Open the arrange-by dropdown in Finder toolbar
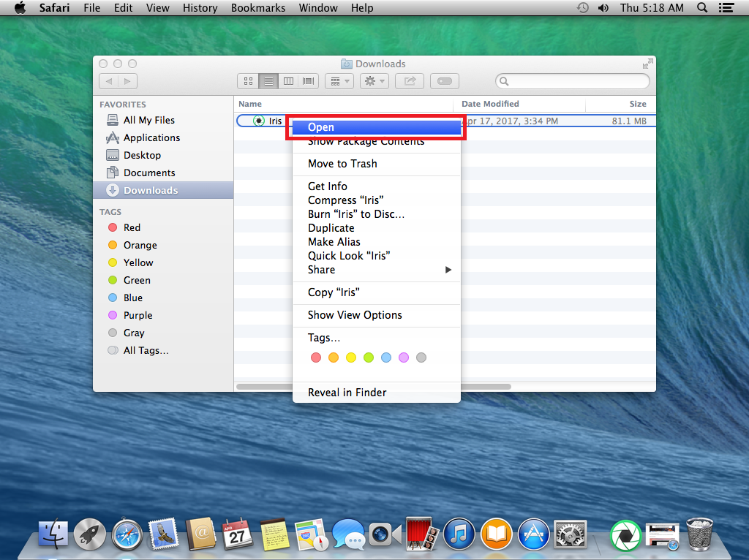The width and height of the screenshot is (749, 560). click(339, 81)
